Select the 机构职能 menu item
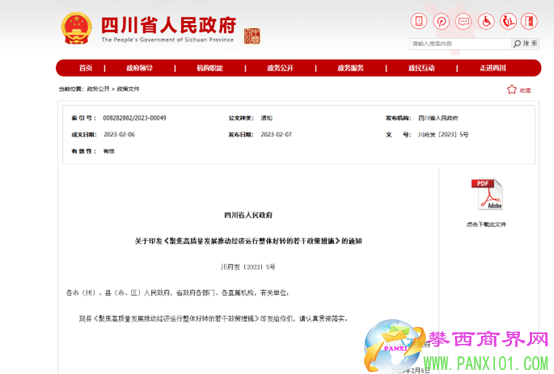This screenshot has width=554, height=374. pos(210,68)
